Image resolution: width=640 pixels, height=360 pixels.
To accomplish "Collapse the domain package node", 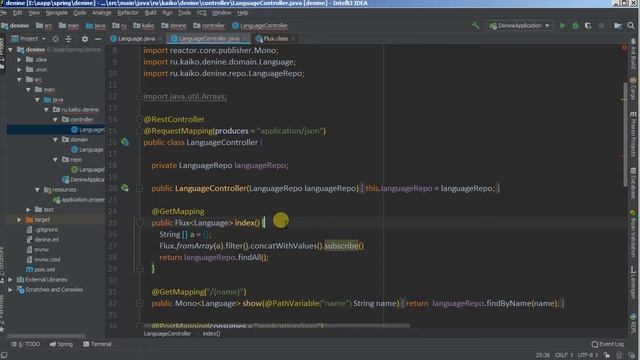I will pos(56,140).
